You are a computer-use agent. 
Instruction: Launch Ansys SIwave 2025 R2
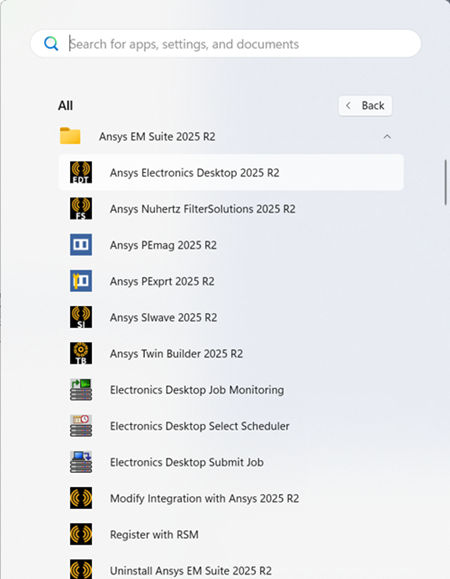click(231, 317)
